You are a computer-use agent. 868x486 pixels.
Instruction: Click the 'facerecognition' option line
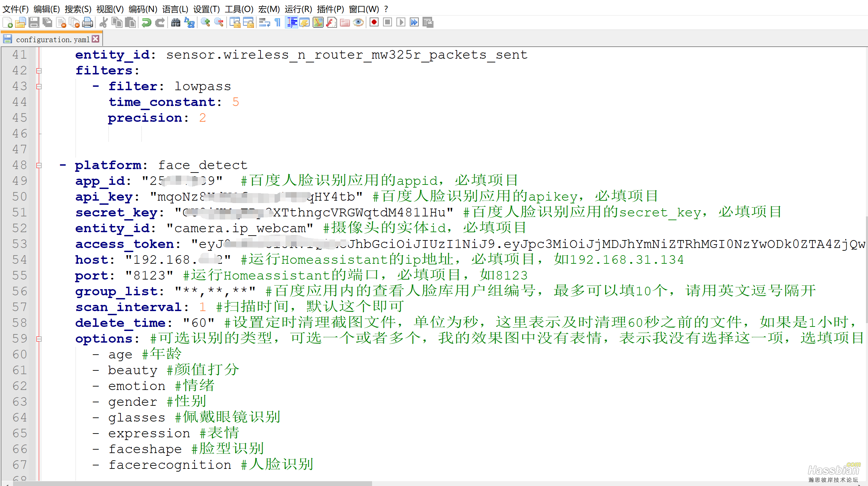point(170,465)
